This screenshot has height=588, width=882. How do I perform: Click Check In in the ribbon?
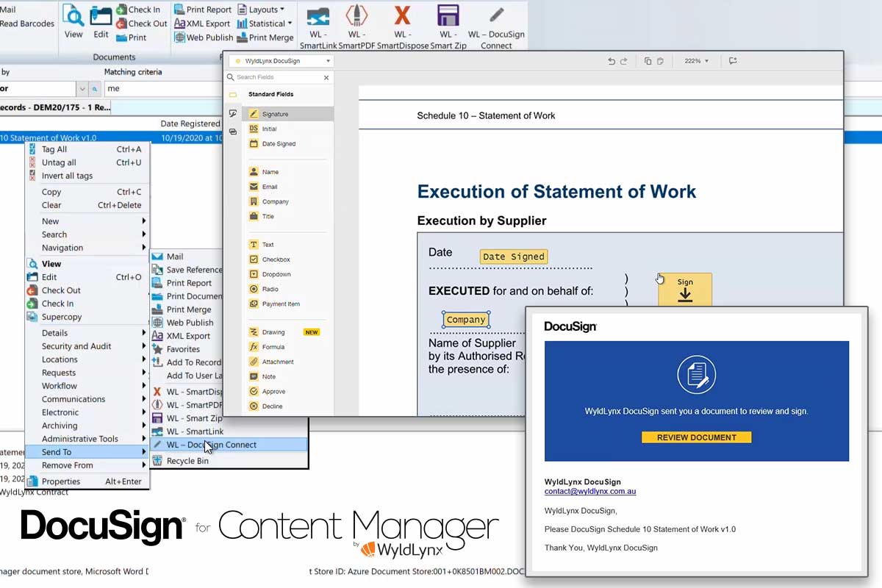point(137,10)
